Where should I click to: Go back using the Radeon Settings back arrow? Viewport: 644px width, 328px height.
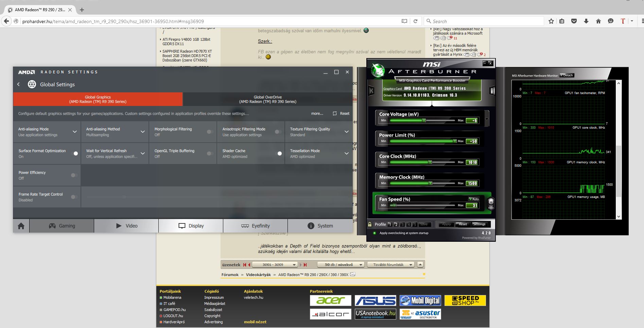click(x=19, y=84)
